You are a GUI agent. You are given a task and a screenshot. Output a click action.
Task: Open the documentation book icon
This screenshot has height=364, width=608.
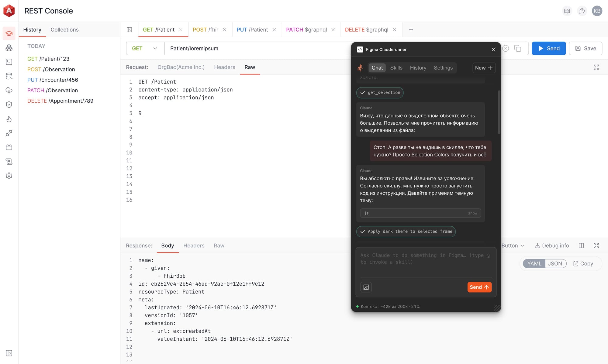point(567,11)
